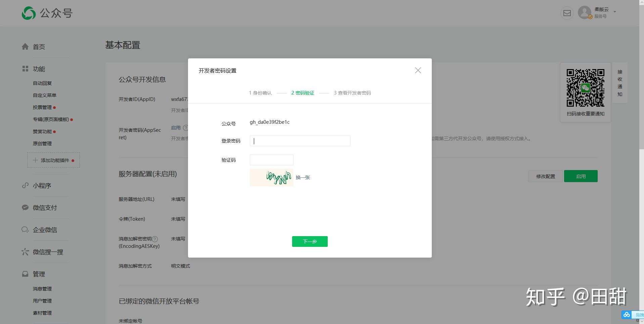Open 素材管理 in the sidebar
Viewport: 644px width, 324px height.
[42, 313]
